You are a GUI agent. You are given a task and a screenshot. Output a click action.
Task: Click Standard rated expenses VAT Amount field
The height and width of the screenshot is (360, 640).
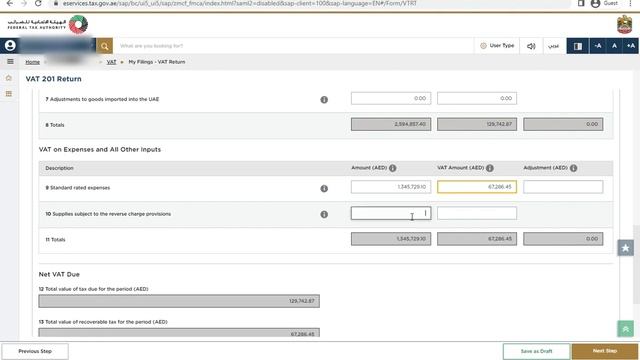click(477, 187)
